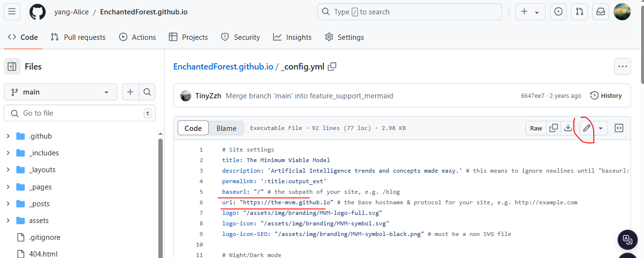Open the .gitignore file
The height and width of the screenshot is (258, 644).
[45, 237]
